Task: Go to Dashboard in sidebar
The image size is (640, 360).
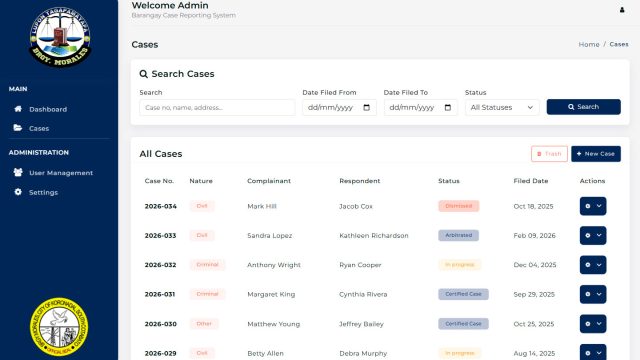Action: pos(48,109)
